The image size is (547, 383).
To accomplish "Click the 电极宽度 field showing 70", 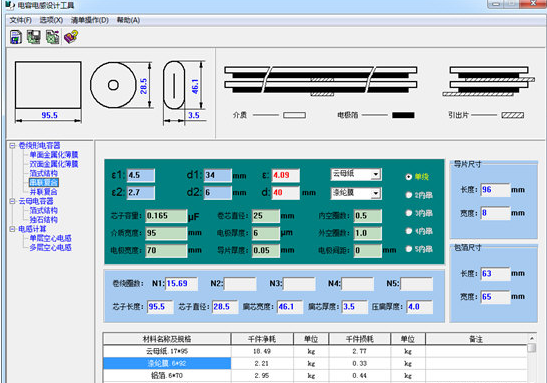I will 166,250.
